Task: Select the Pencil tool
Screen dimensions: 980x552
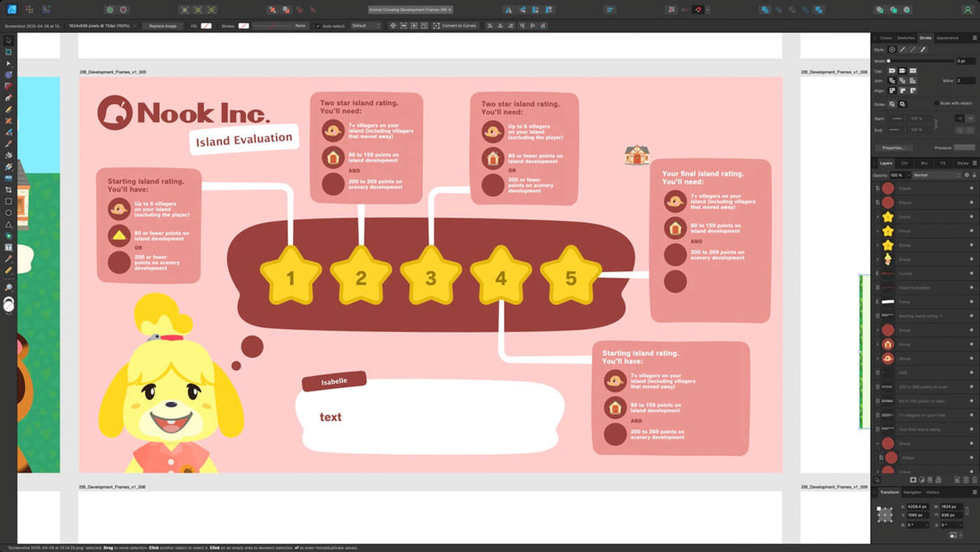Action: point(8,109)
